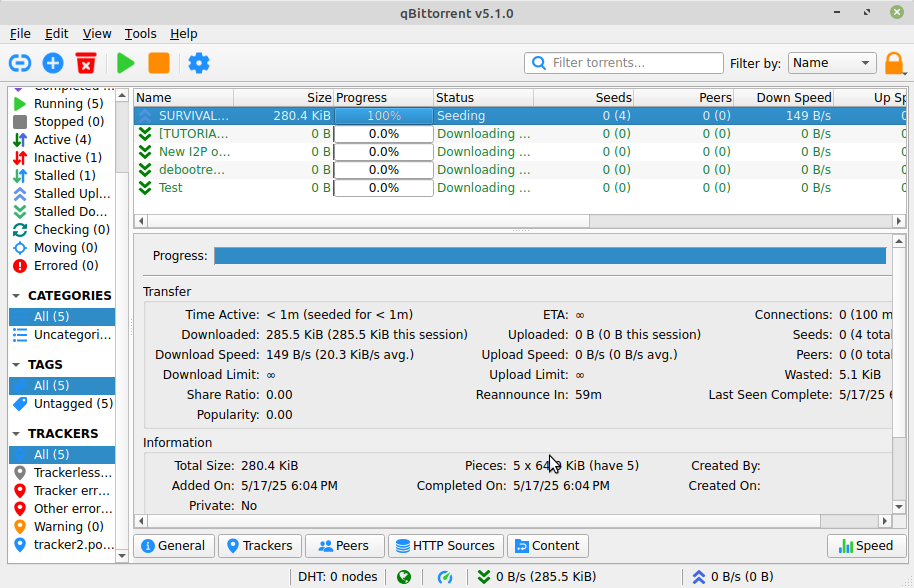This screenshot has width=914, height=588.
Task: Select the Inactive (1) status filter
Action: click(x=62, y=158)
